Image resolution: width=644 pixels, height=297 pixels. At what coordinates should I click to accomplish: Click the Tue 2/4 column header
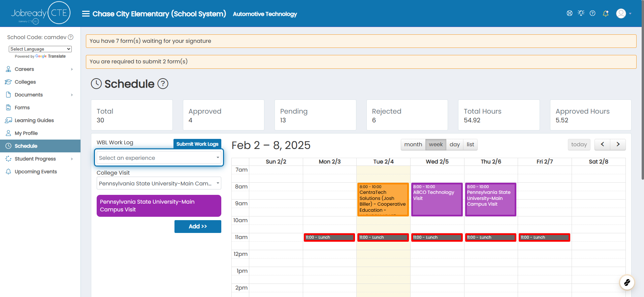click(383, 161)
